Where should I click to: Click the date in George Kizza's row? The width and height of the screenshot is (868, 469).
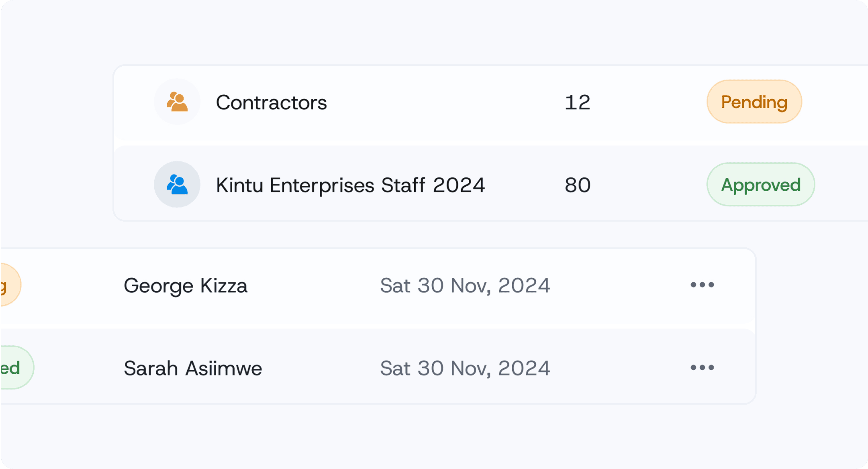click(465, 286)
